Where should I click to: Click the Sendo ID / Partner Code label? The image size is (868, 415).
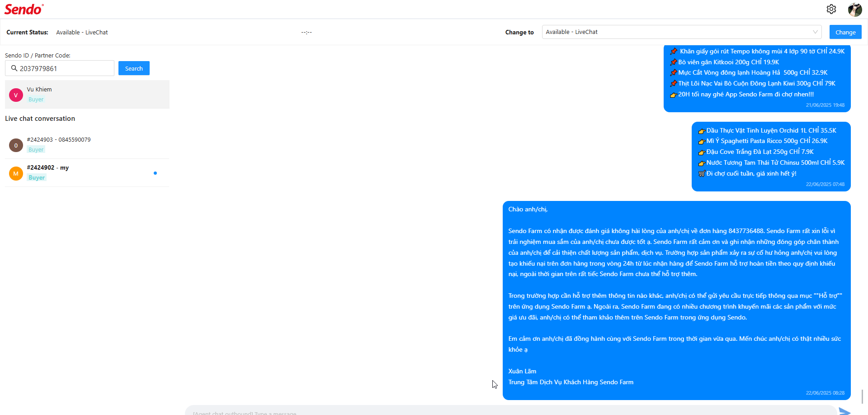(x=38, y=55)
